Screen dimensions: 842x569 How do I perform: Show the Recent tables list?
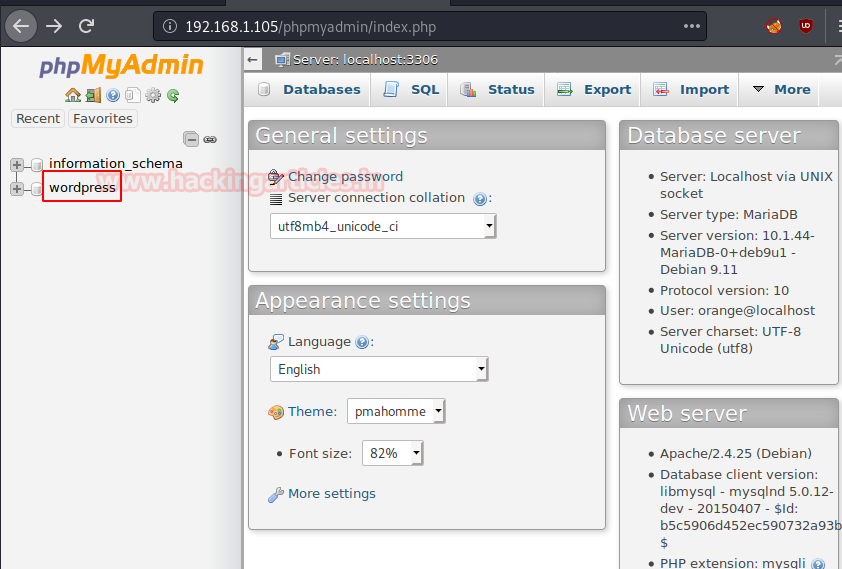coord(38,118)
